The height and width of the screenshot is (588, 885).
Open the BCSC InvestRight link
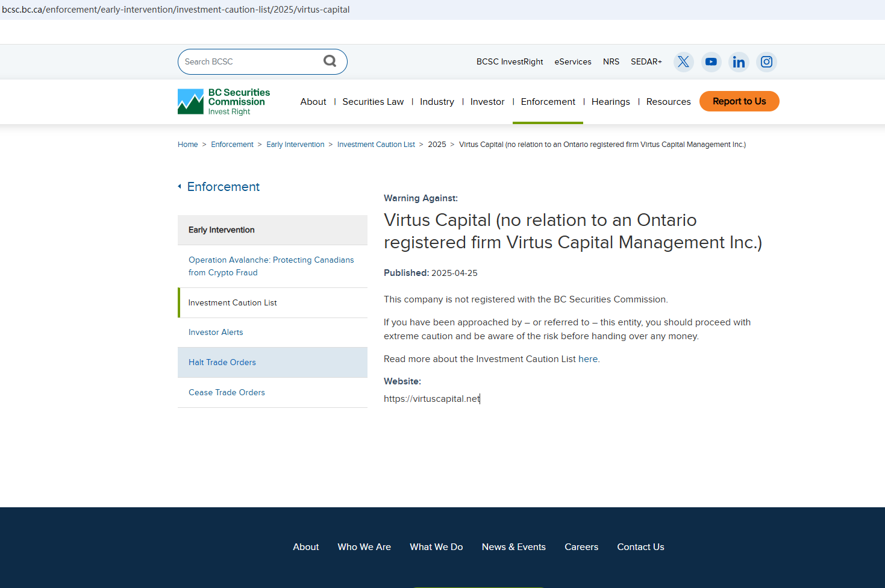tap(510, 61)
